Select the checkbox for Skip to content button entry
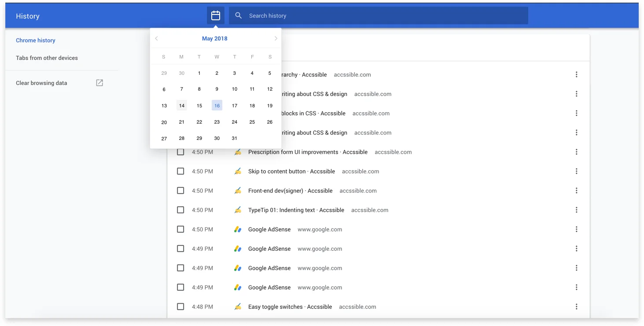 180,171
